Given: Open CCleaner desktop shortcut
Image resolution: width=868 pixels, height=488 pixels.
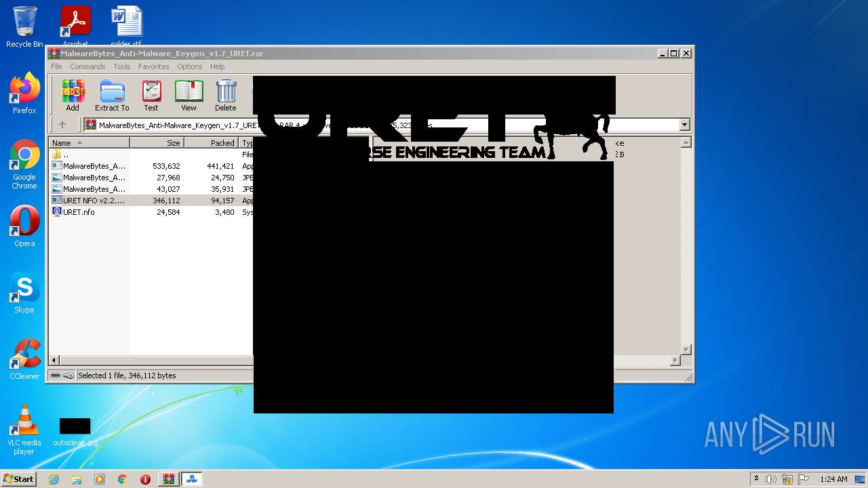Looking at the screenshot, I should coord(24,359).
